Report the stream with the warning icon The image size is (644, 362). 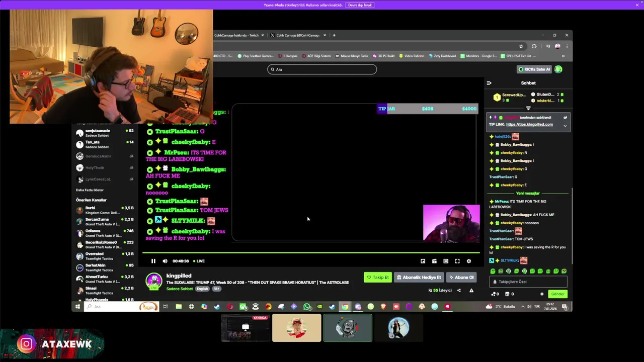click(471, 290)
